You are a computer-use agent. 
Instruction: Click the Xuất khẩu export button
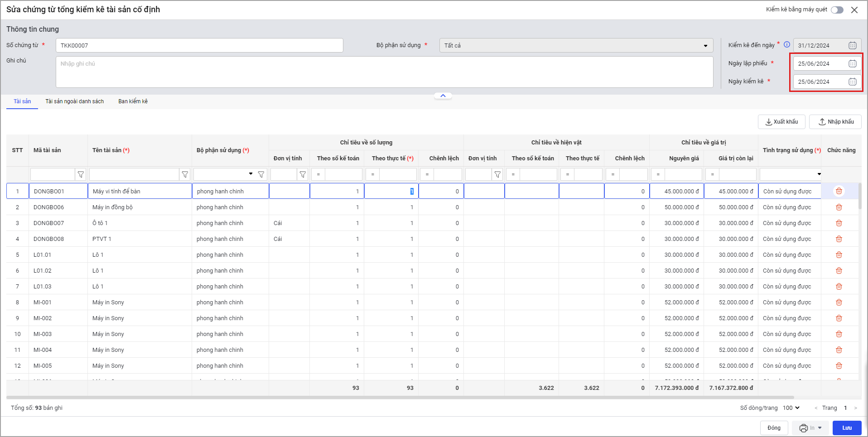(x=781, y=122)
